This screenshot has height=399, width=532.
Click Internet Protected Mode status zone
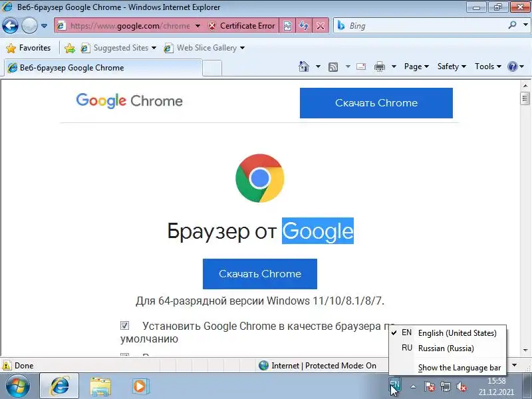pos(317,366)
